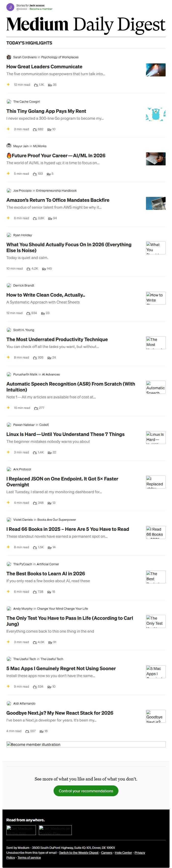172x868 pixels.
Task: Open the Help Center footer link
Action: click(123, 853)
